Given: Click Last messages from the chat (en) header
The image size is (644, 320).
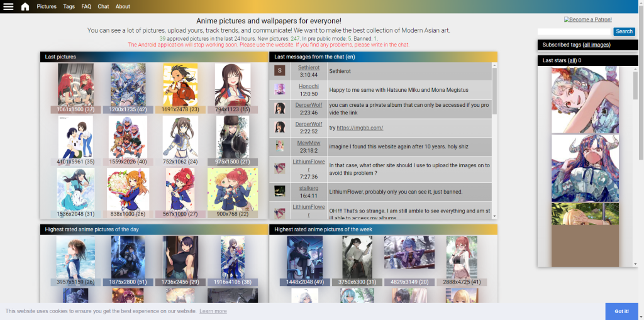Looking at the screenshot, I should (383, 57).
